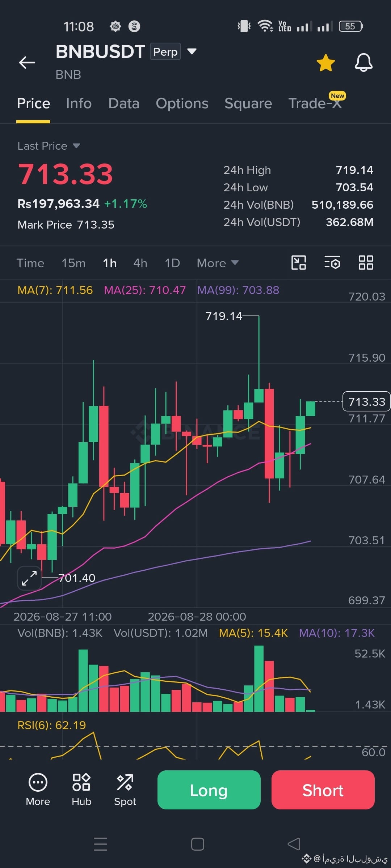The width and height of the screenshot is (391, 868).
Task: Select the 15m chart interval
Action: point(73,263)
